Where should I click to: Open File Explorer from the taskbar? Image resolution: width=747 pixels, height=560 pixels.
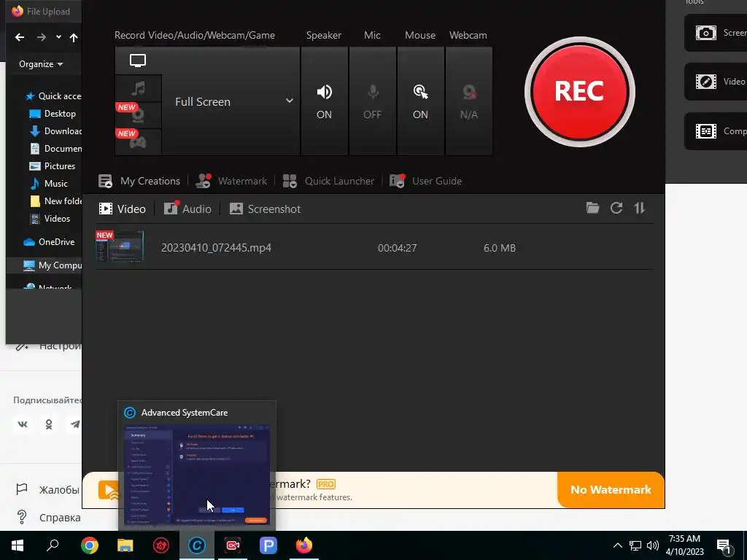click(x=125, y=545)
